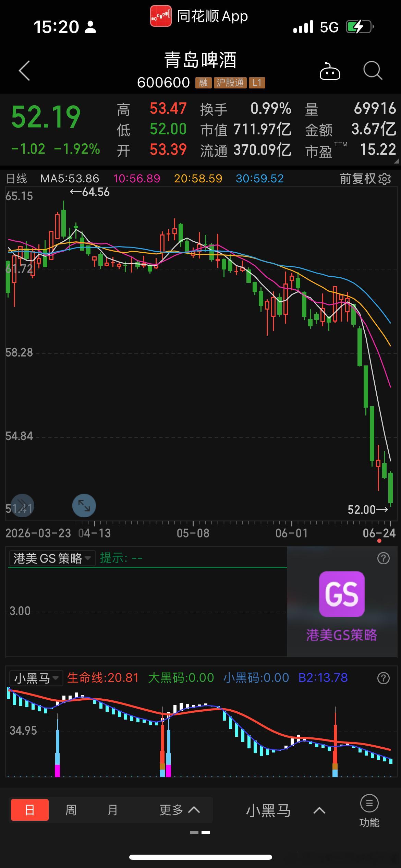401x868 pixels.
Task: Tap the open price 53.39
Action: (x=168, y=150)
